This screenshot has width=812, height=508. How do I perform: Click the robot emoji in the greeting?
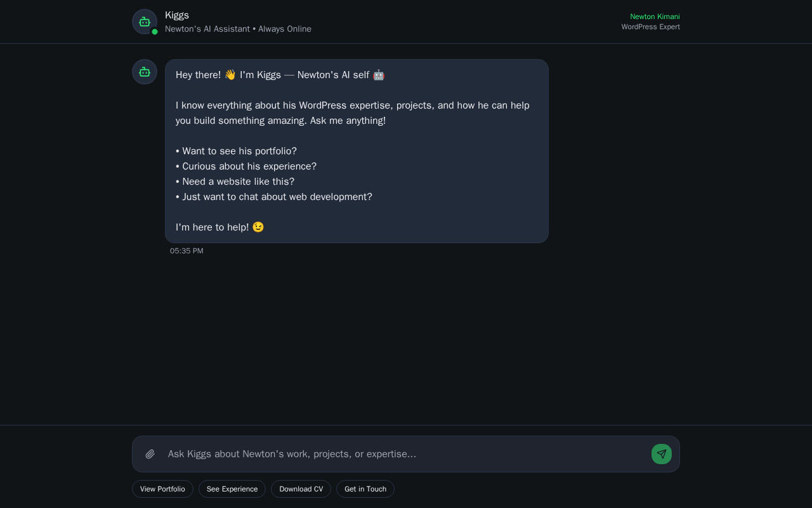pos(379,75)
